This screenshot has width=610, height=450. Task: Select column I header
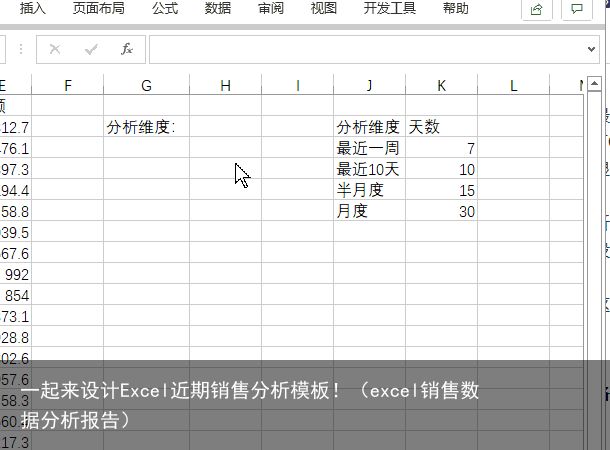pos(298,85)
